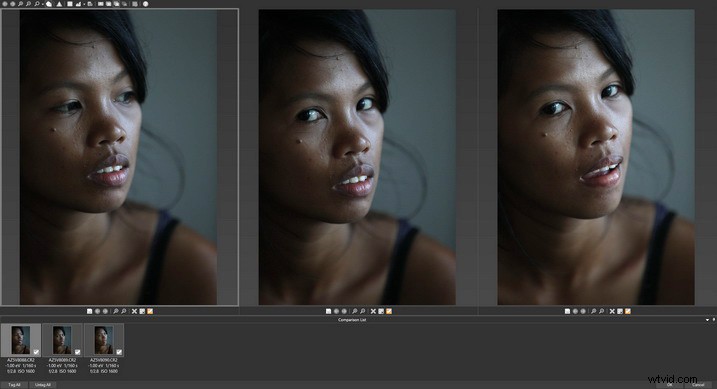This screenshot has width=717, height=389.
Task: Click the AZ5V8089.CR2 file name label
Action: tap(62, 360)
